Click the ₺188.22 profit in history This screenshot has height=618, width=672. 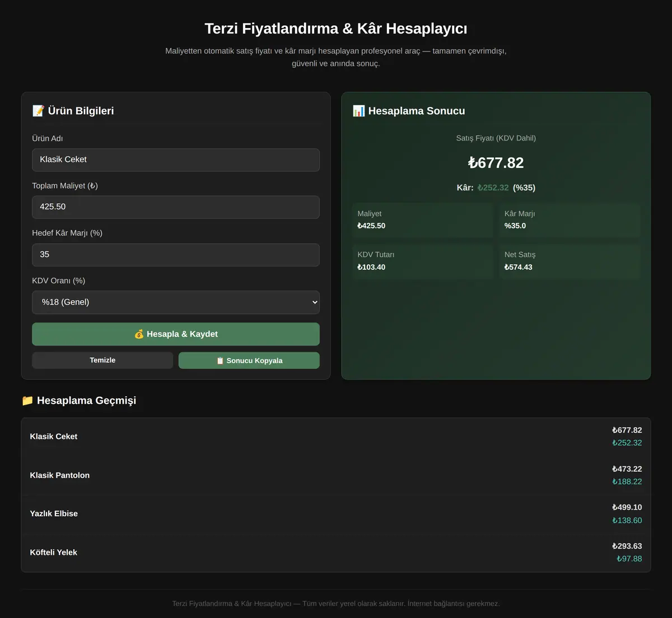627,482
